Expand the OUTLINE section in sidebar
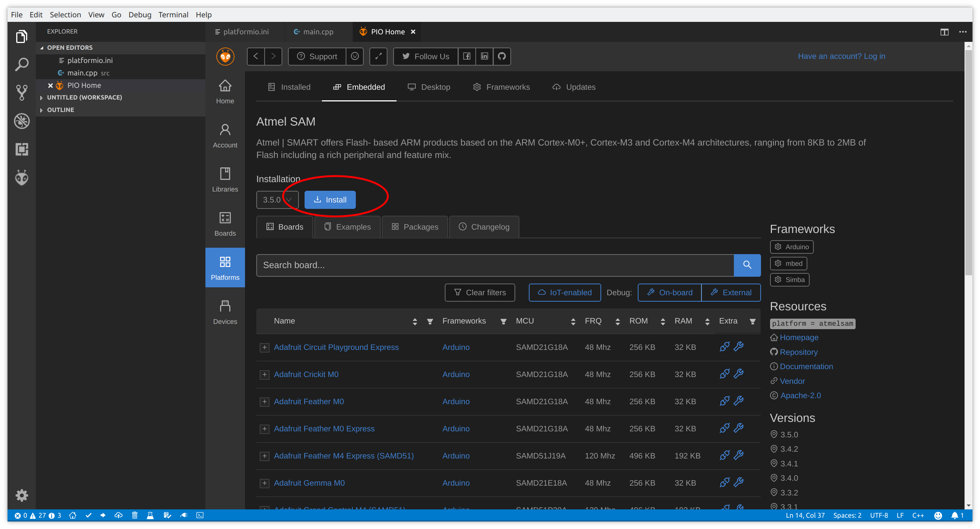This screenshot has height=529, width=980. coord(59,109)
